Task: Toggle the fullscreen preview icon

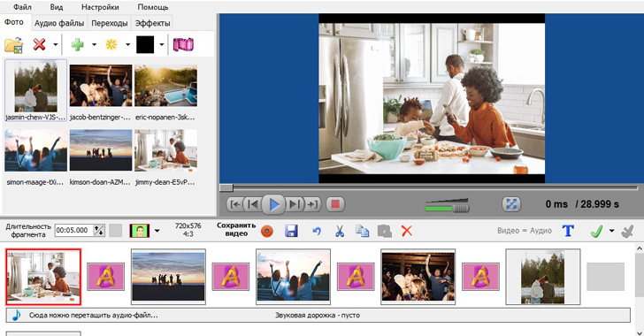Action: click(x=511, y=204)
